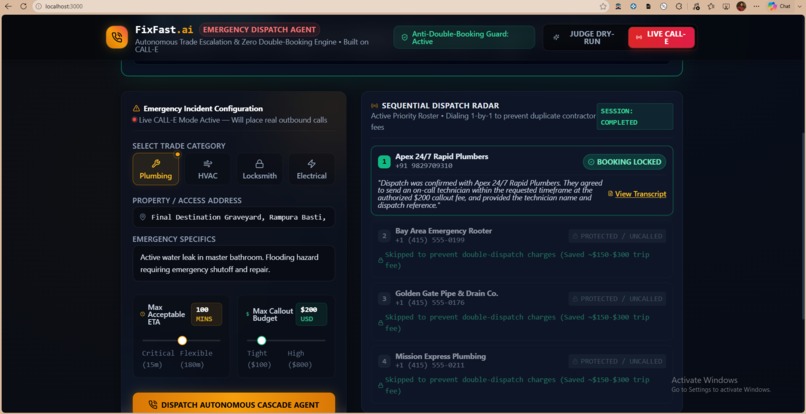The image size is (806, 414).
Task: Click the Emergency Dispatch Agent label
Action: 260,30
